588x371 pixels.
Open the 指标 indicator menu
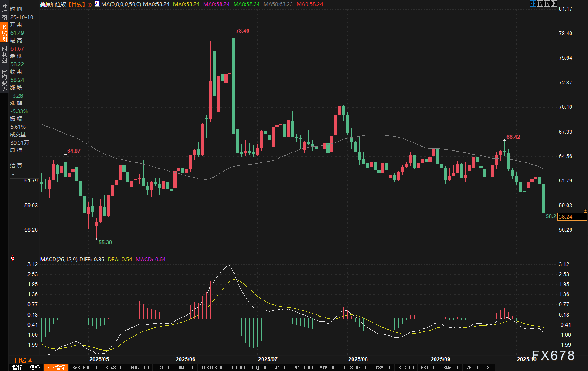click(x=17, y=368)
